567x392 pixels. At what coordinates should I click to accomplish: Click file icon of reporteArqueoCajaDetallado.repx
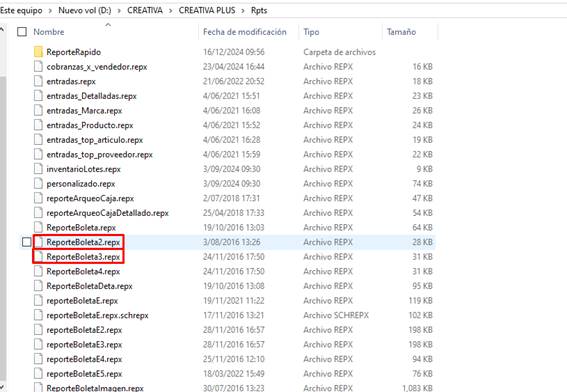[38, 213]
